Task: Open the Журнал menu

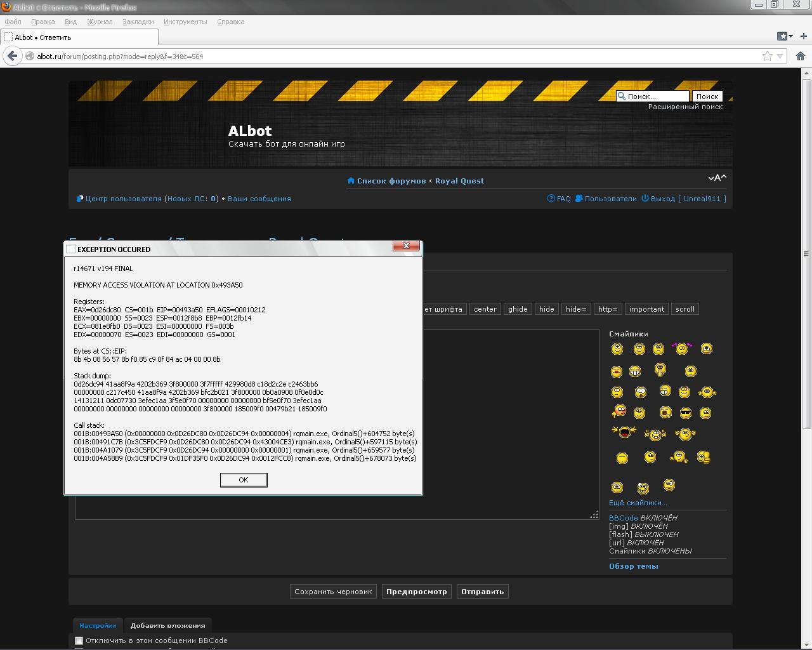Action: [100, 22]
